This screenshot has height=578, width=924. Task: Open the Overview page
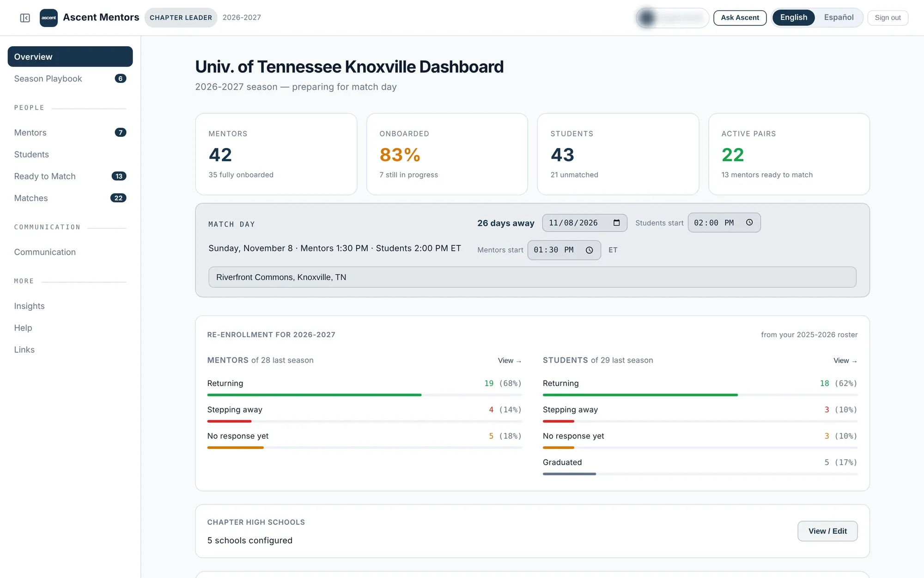(70, 56)
